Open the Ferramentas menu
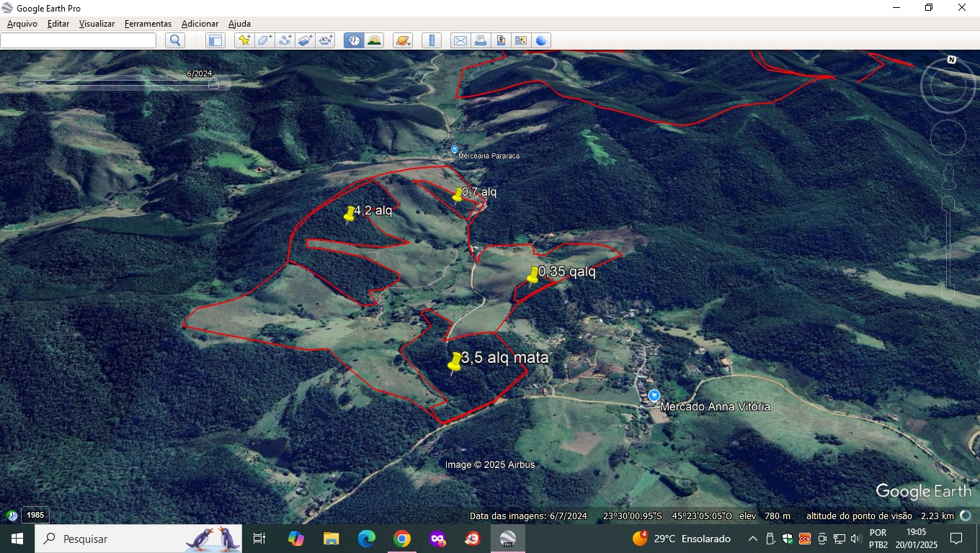This screenshot has height=553, width=980. coord(148,24)
